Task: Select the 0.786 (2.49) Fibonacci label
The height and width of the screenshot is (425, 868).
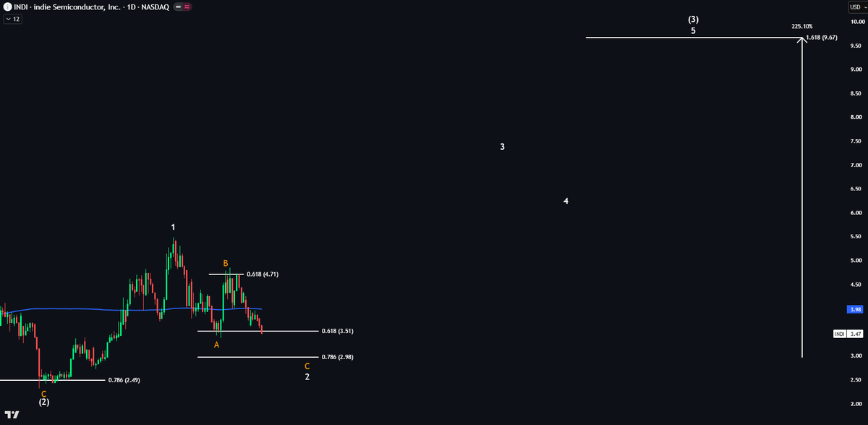Action: [124, 380]
